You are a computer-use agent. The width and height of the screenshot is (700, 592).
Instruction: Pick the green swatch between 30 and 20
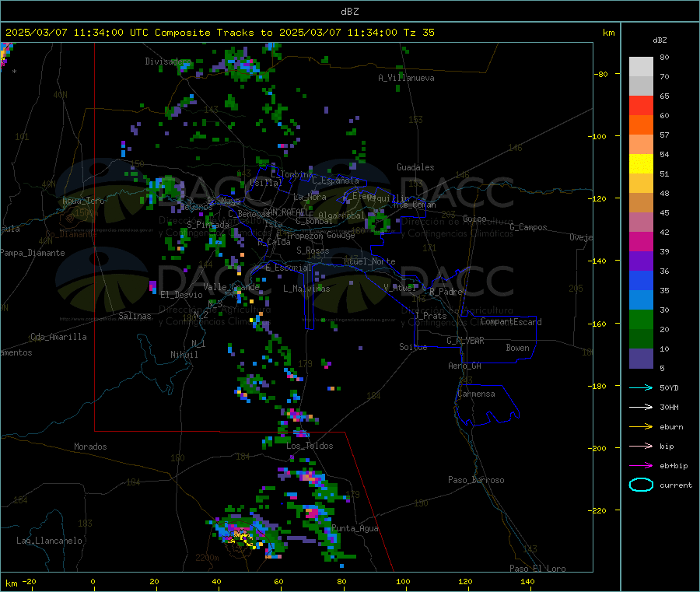[641, 320]
